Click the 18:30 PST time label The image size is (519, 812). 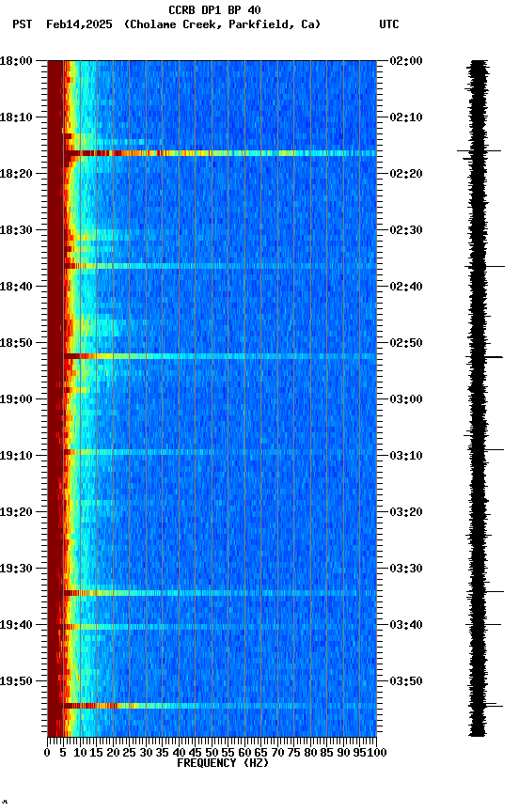(x=16, y=230)
